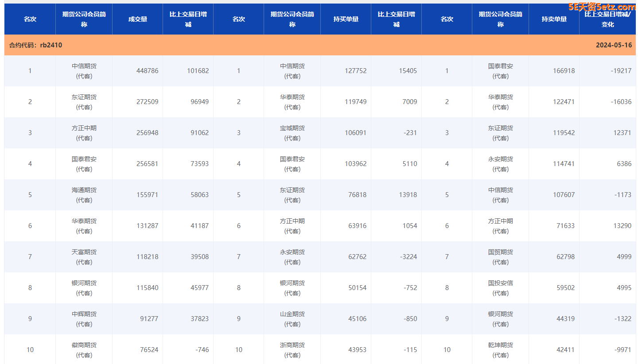Select long position value 103962

tap(355, 164)
